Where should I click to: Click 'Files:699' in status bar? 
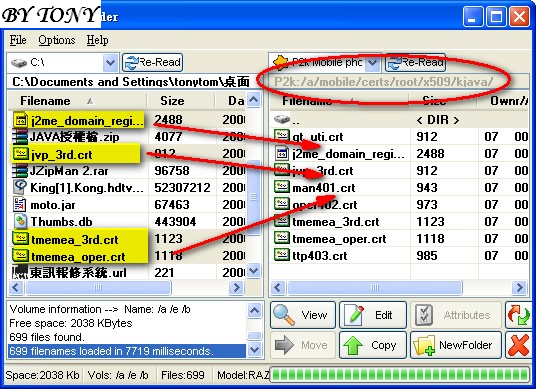coord(183,375)
